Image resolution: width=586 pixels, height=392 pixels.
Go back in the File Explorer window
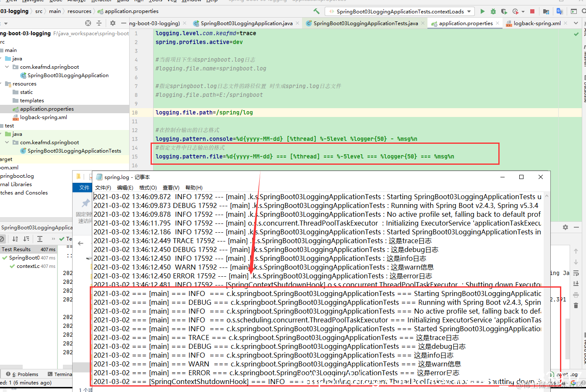[81, 243]
